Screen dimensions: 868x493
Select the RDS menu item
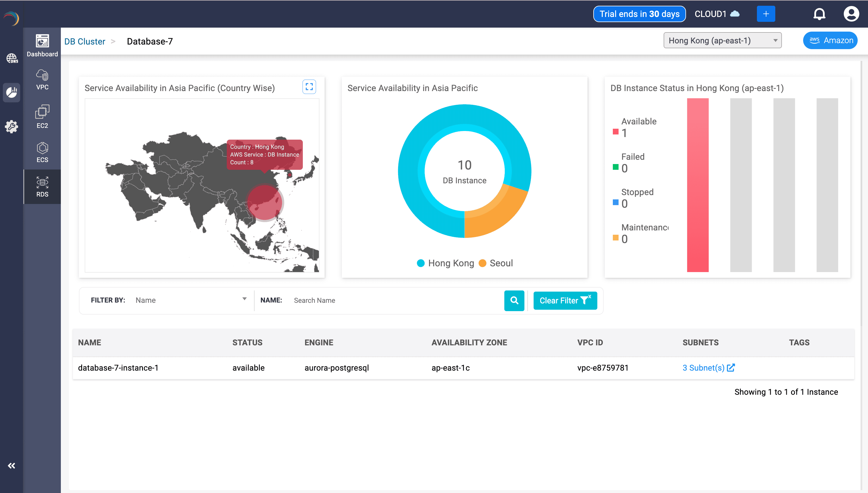(x=42, y=186)
